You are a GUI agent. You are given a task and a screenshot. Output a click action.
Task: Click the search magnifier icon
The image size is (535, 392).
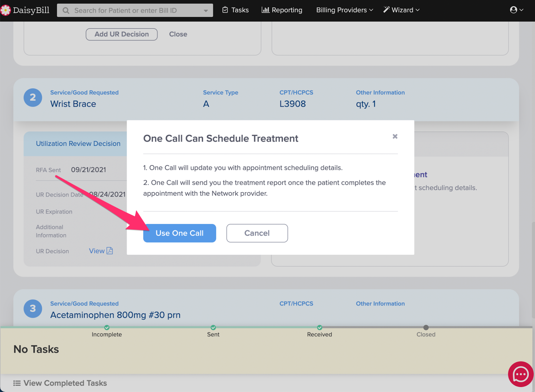tap(66, 10)
